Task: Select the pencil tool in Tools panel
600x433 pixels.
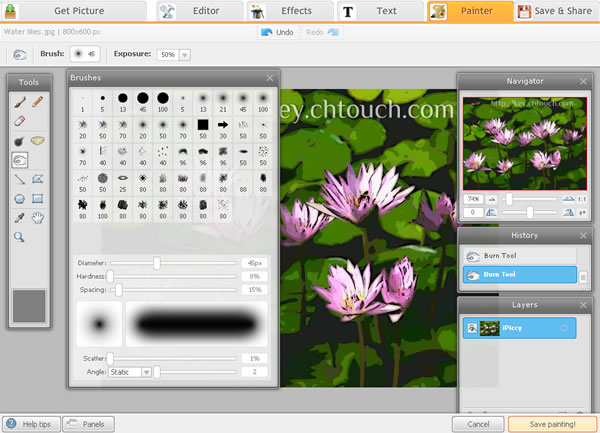Action: point(38,102)
